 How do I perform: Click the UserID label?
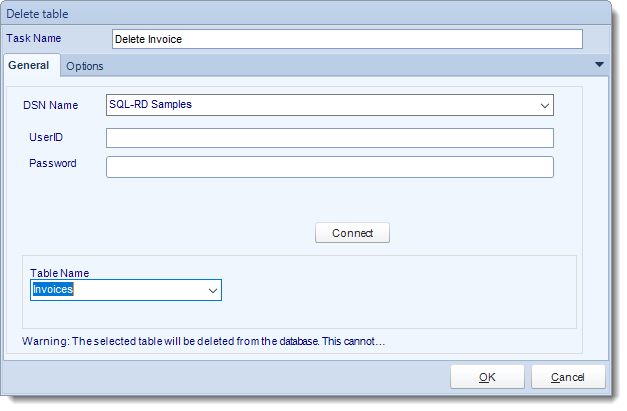tap(46, 137)
